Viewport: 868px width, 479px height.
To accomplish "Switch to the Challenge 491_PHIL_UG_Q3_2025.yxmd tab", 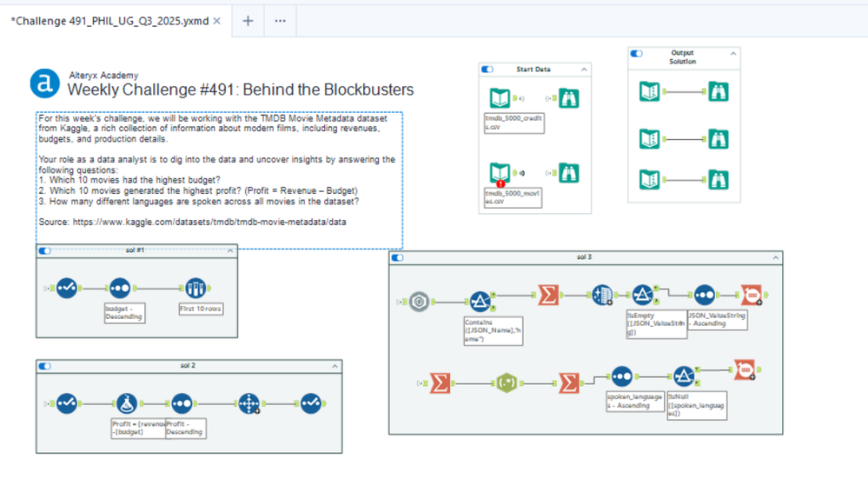I will point(110,21).
